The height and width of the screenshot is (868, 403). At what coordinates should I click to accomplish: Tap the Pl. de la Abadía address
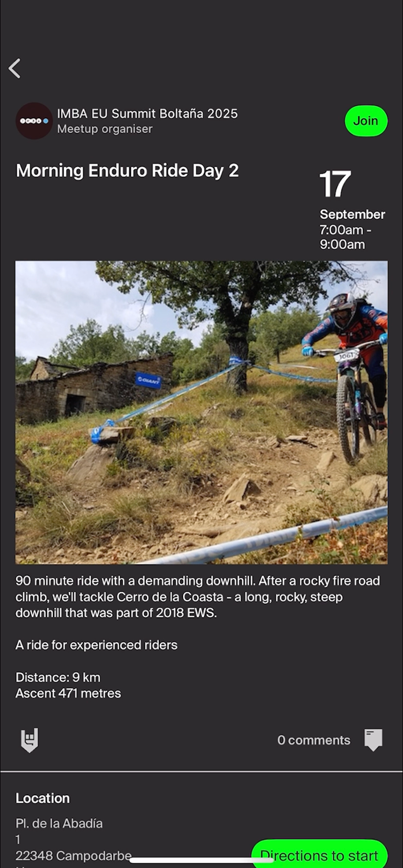59,824
